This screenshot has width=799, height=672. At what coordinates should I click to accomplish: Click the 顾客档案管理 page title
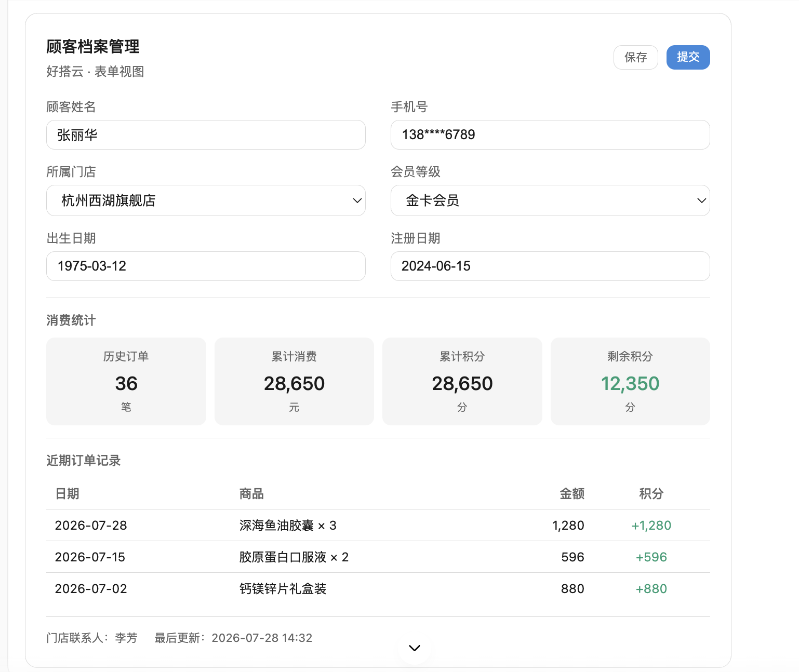[93, 47]
